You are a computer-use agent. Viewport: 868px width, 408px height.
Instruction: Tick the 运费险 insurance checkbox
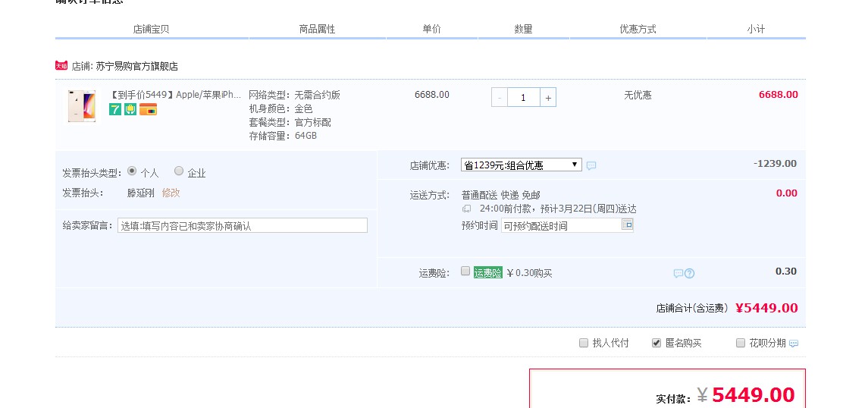(465, 271)
